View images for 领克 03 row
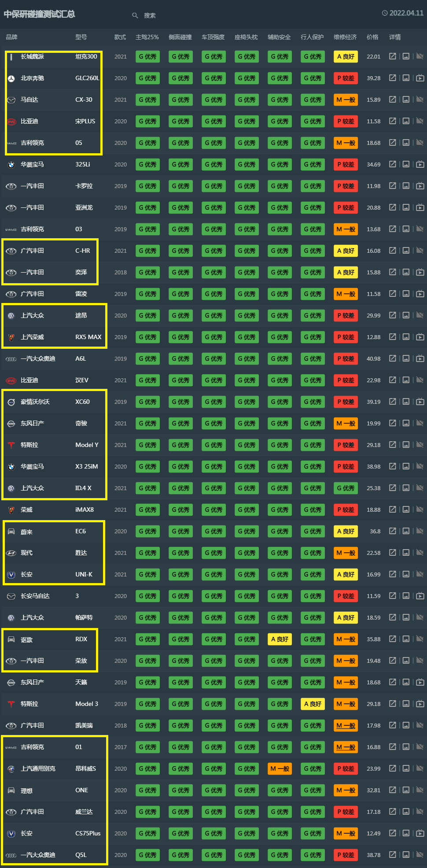The image size is (427, 868). click(406, 229)
